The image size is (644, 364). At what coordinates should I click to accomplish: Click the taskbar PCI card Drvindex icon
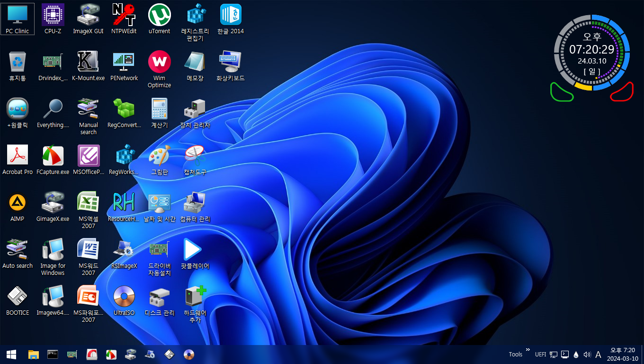[x=72, y=355]
